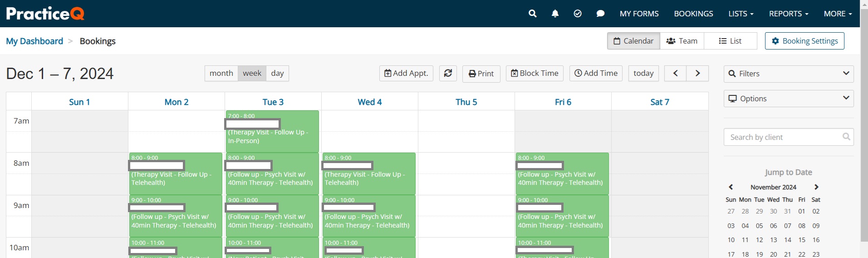This screenshot has height=258, width=868.
Task: Switch to the Team view
Action: point(682,41)
